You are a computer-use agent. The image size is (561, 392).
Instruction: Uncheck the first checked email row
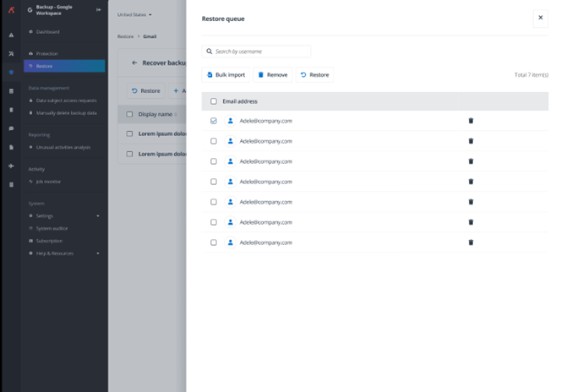[x=214, y=121]
